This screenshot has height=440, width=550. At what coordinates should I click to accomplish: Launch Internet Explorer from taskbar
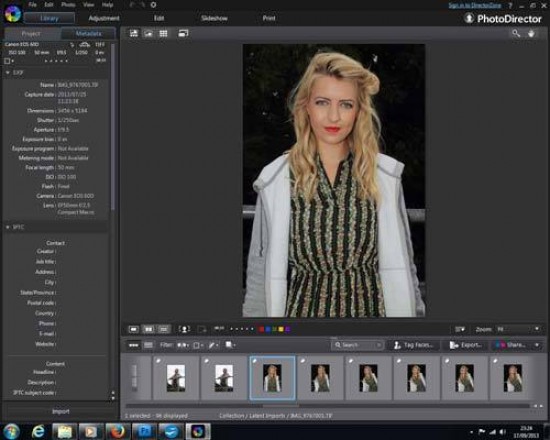[x=38, y=431]
